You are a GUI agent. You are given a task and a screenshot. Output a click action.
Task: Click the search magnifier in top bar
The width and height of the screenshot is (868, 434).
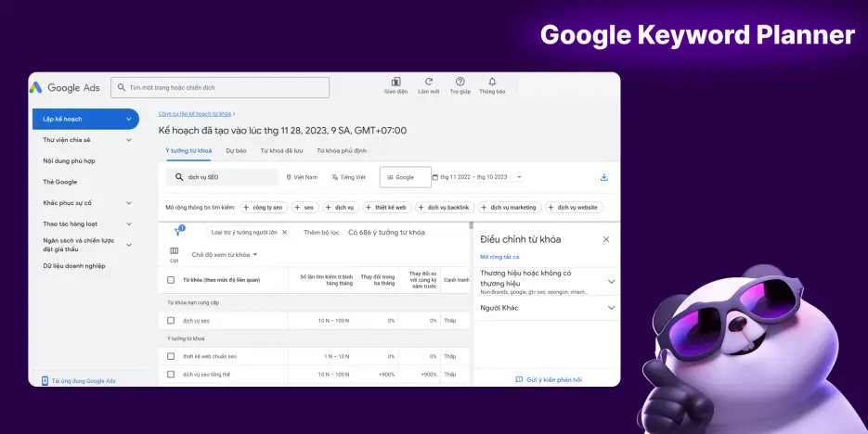click(x=122, y=87)
